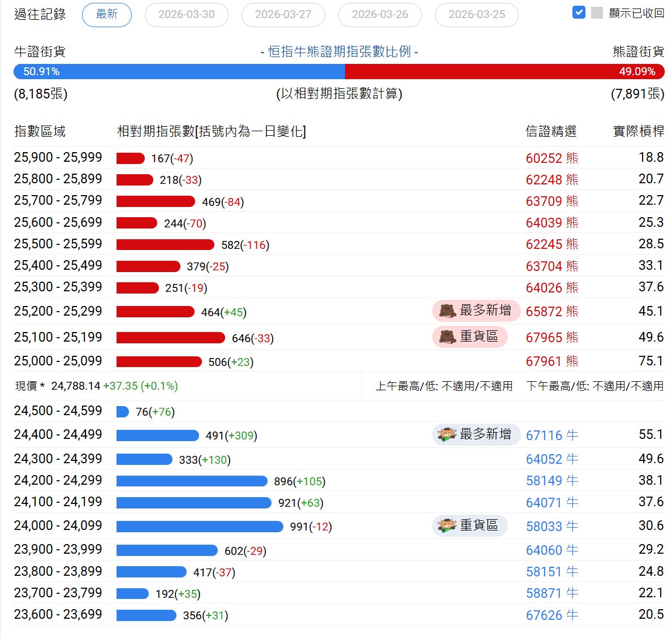Image resolution: width=672 pixels, height=638 pixels.
Task: Open bear warrant 67965 link
Action: point(544,338)
